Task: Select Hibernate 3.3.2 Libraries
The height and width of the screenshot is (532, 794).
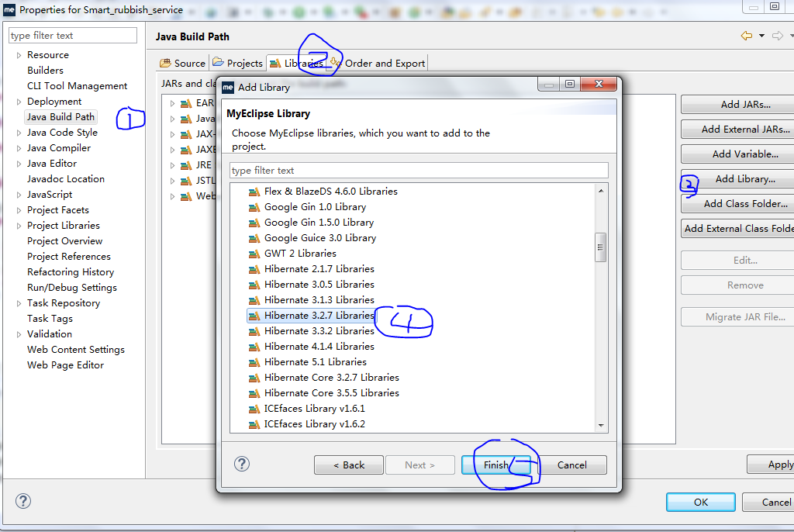Action: (319, 331)
